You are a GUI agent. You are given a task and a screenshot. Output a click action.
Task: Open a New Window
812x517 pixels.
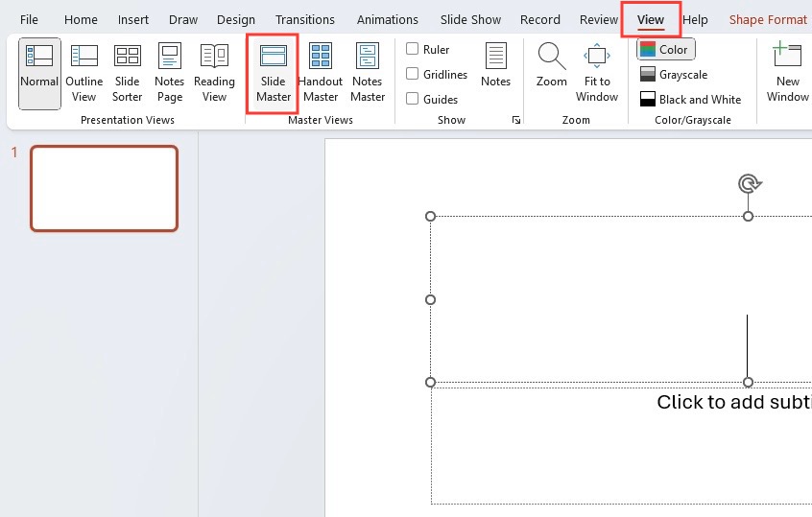(787, 74)
